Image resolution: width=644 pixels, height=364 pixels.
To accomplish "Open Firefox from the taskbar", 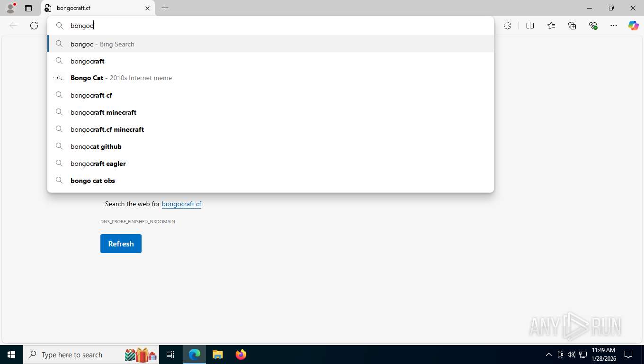I will click(x=241, y=355).
